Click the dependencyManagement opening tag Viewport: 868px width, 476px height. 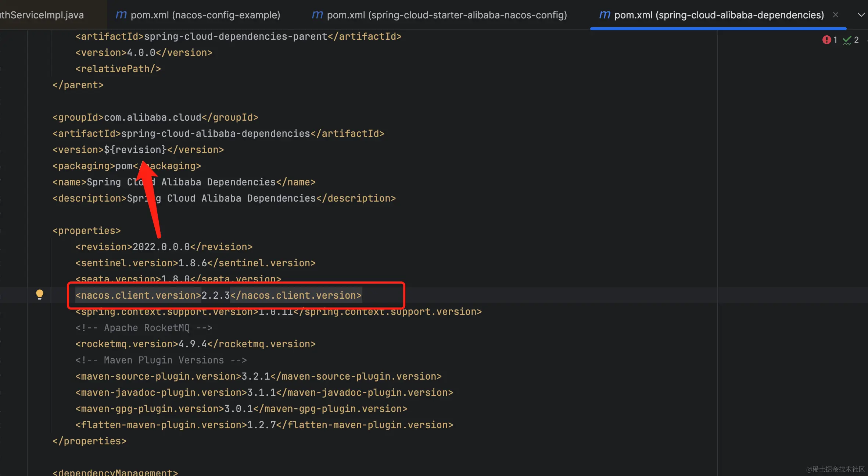(x=115, y=472)
